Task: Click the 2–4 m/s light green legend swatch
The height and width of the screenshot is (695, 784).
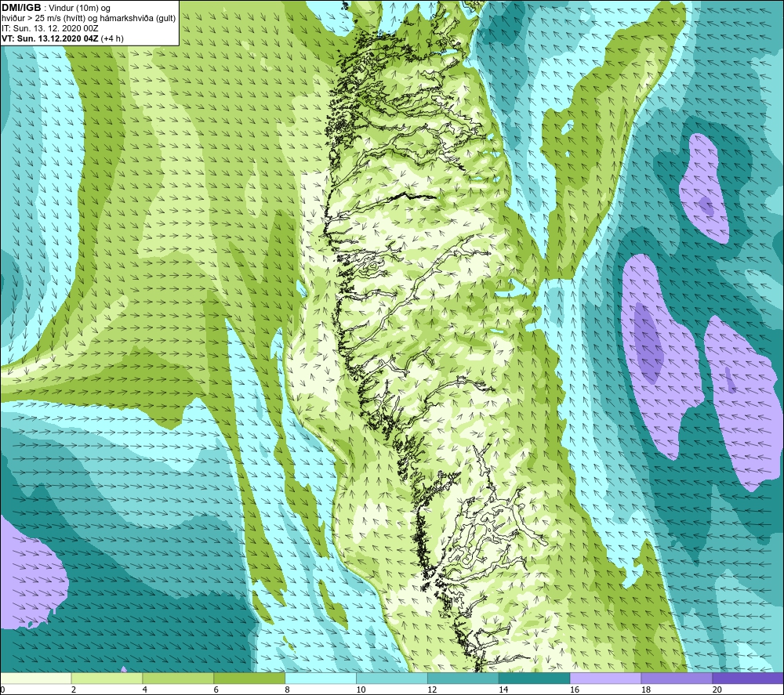Action: click(x=107, y=678)
